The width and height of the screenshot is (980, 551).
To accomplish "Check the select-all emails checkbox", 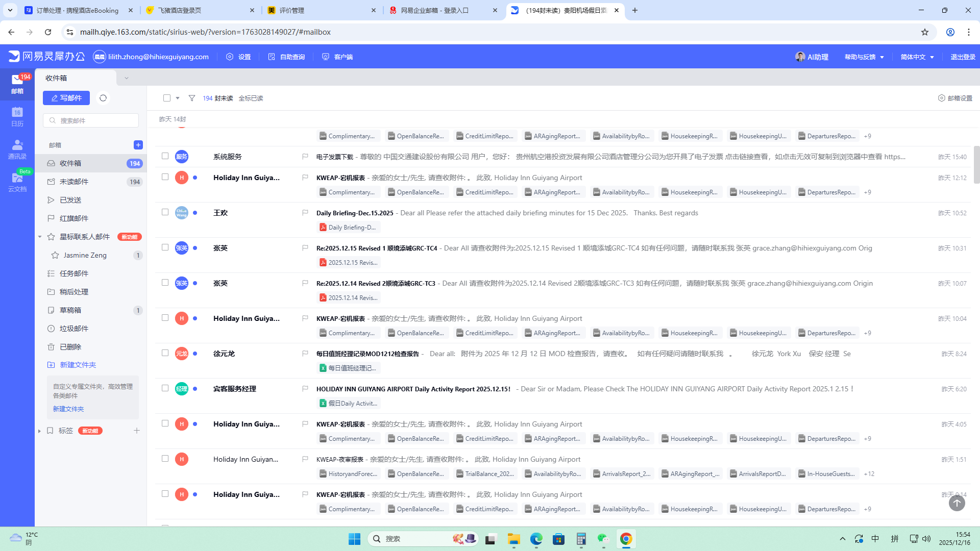I will point(167,98).
